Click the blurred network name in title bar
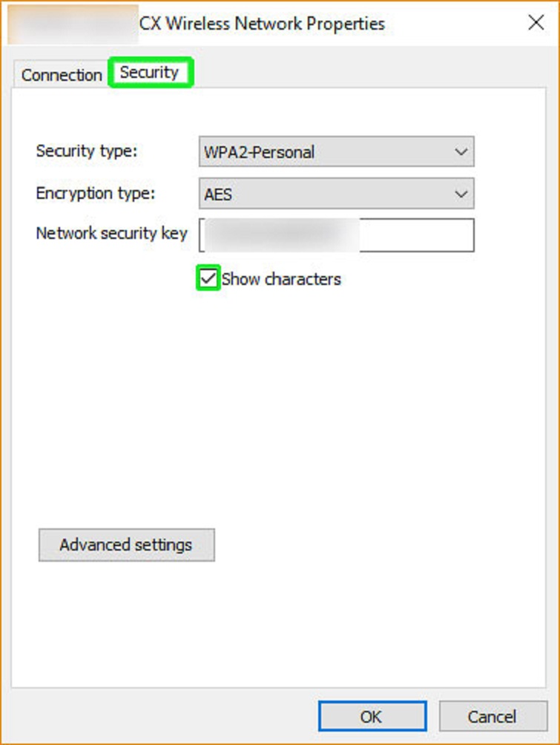 click(73, 24)
